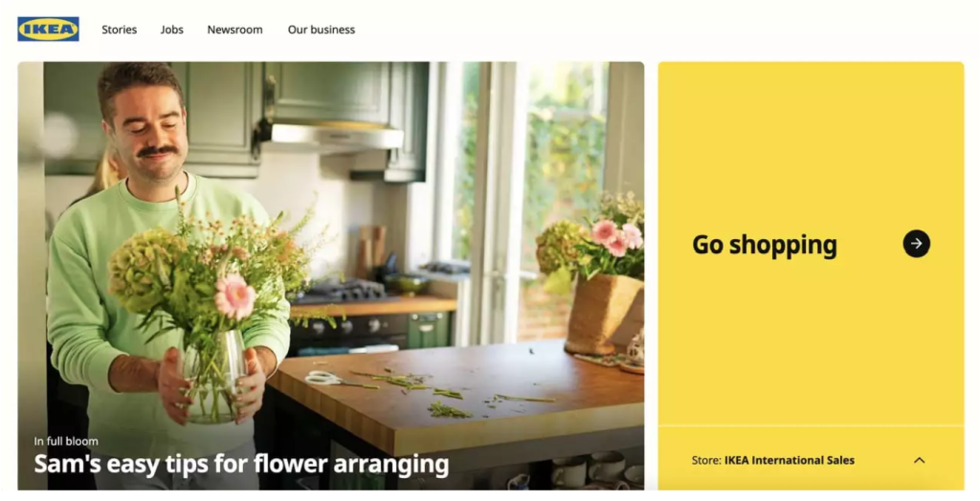The height and width of the screenshot is (501, 980).
Task: Click the woven basket flower pot
Action: point(605,315)
